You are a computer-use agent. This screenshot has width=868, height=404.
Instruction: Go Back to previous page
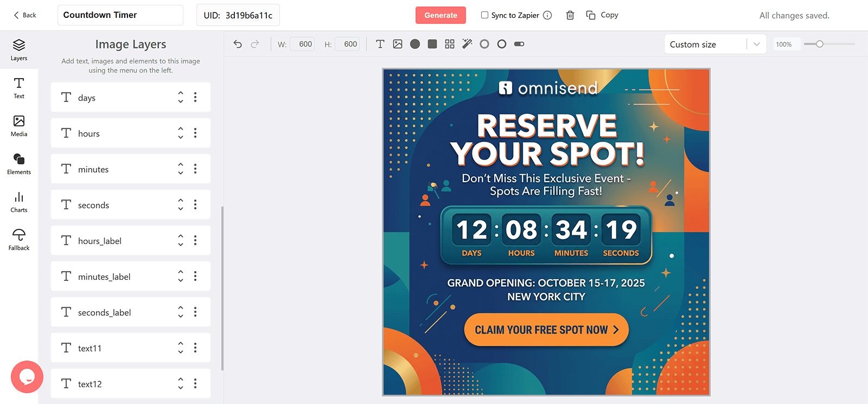(x=25, y=15)
